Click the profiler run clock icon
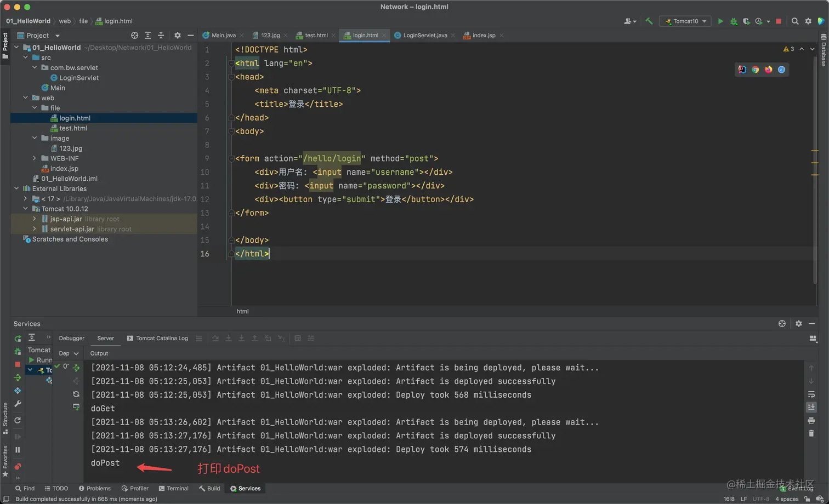This screenshot has height=504, width=829. [x=759, y=21]
